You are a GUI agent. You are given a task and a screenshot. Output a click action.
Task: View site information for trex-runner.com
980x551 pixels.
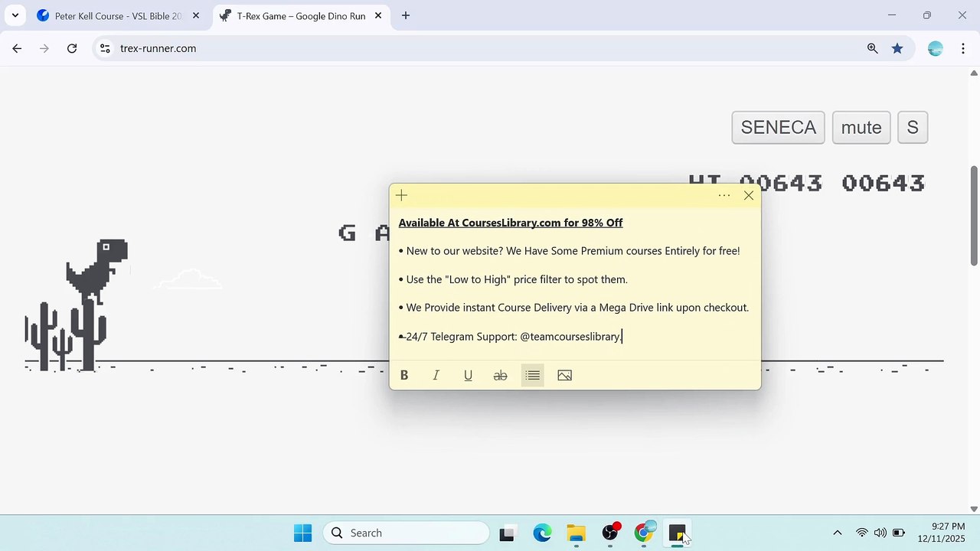pos(106,48)
